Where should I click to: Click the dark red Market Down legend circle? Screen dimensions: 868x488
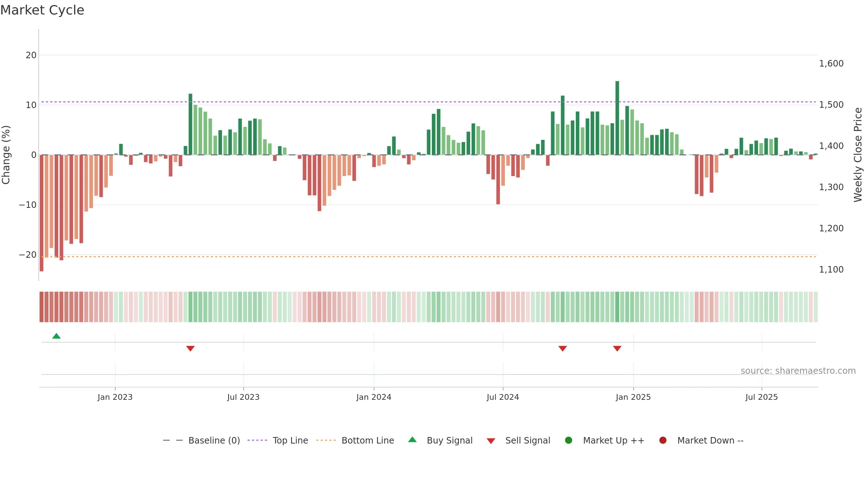coord(663,440)
